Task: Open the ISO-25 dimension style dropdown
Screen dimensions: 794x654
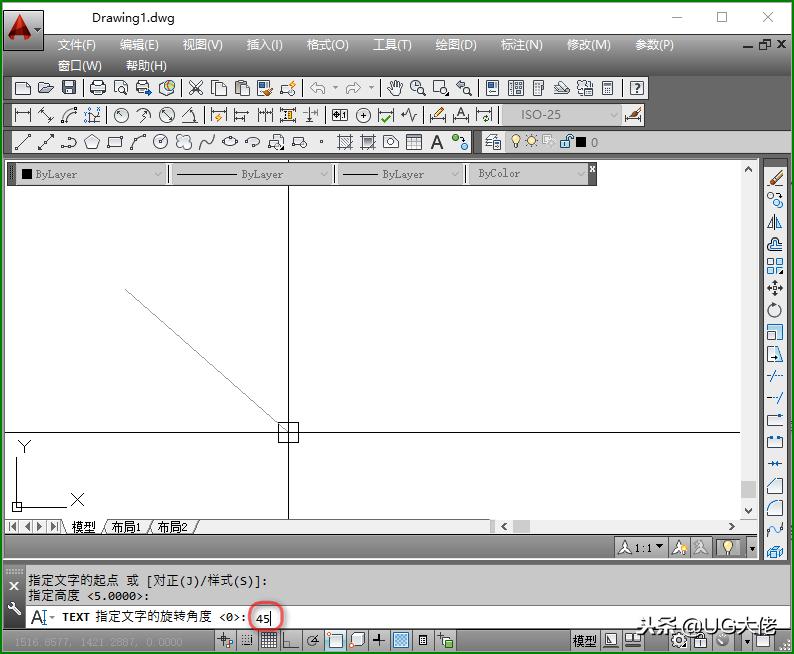Action: tap(561, 115)
